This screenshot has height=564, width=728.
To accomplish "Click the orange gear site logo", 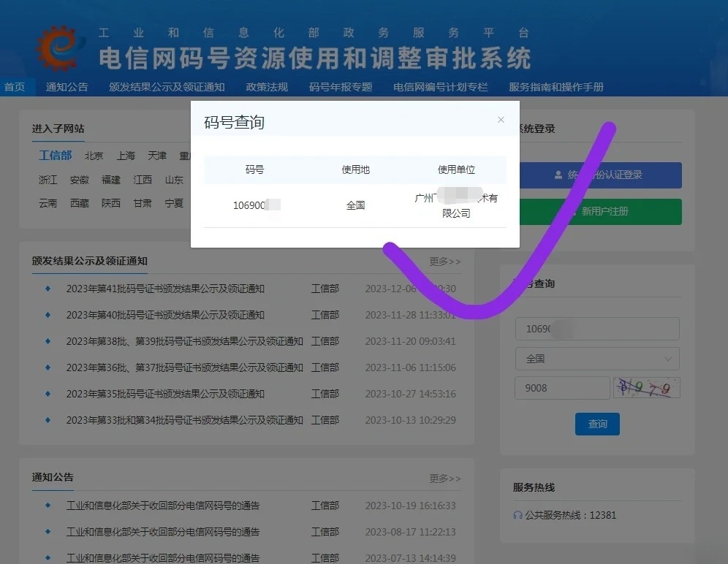I will coord(57,49).
